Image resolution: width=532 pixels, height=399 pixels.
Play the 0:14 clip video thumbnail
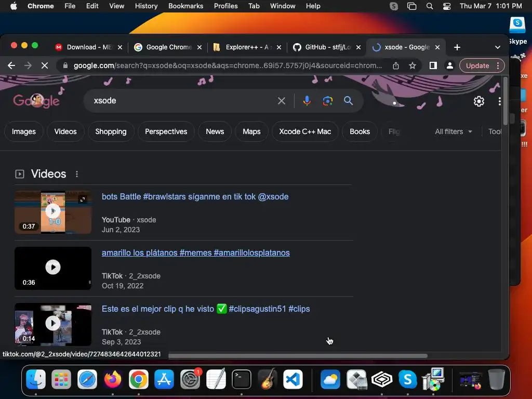(x=53, y=324)
